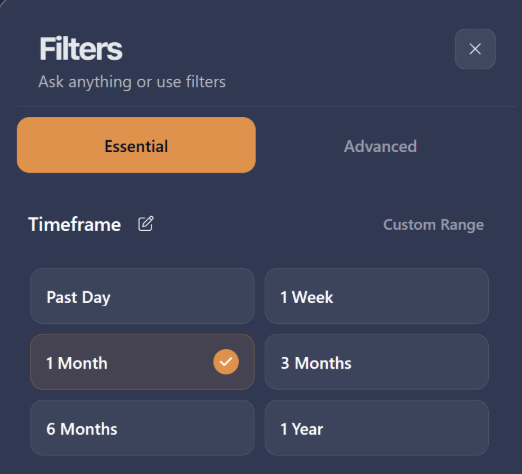Click the '1 Month' label text
This screenshot has width=522, height=474.
(x=77, y=363)
